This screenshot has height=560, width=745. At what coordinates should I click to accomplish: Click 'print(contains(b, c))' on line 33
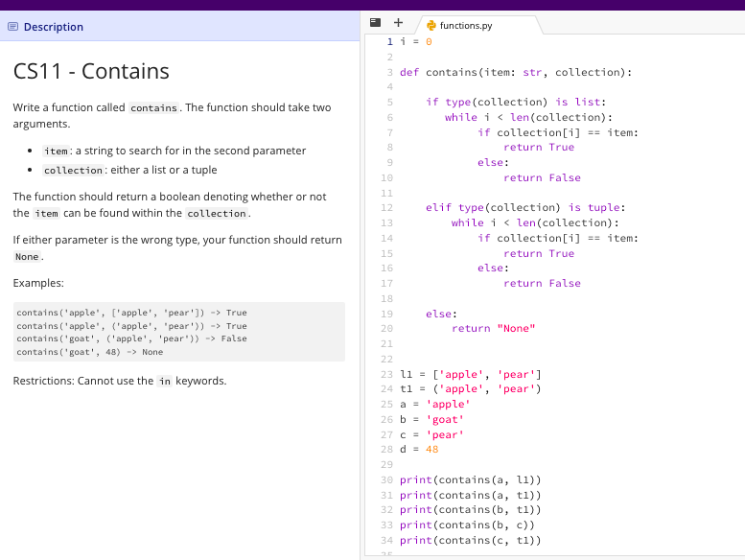click(x=467, y=525)
